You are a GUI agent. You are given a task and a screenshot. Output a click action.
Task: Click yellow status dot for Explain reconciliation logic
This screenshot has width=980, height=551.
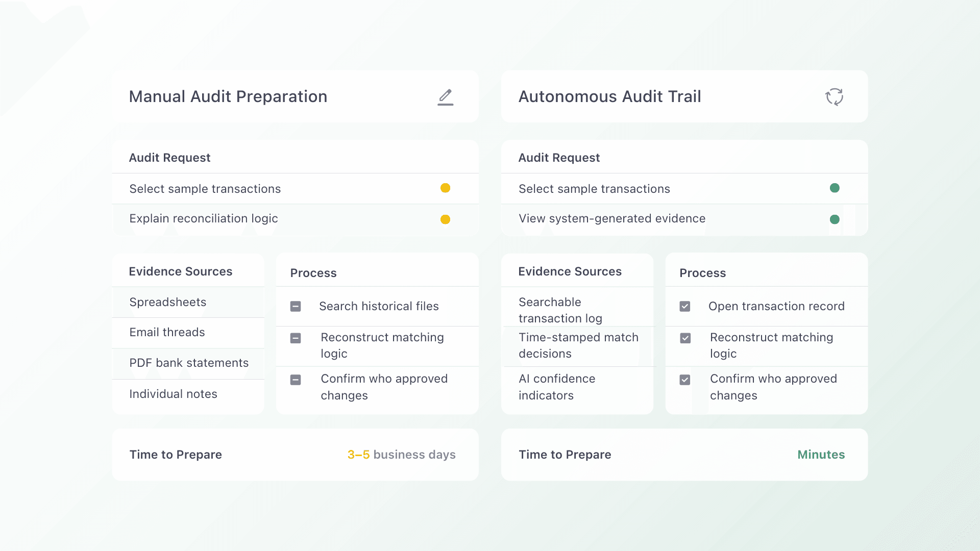coord(445,219)
